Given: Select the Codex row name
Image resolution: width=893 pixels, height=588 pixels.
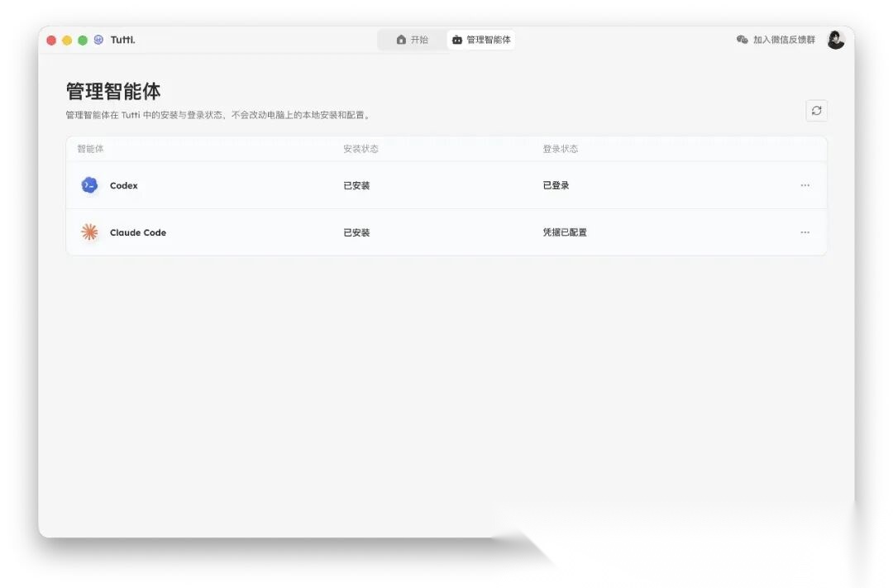Looking at the screenshot, I should [123, 186].
